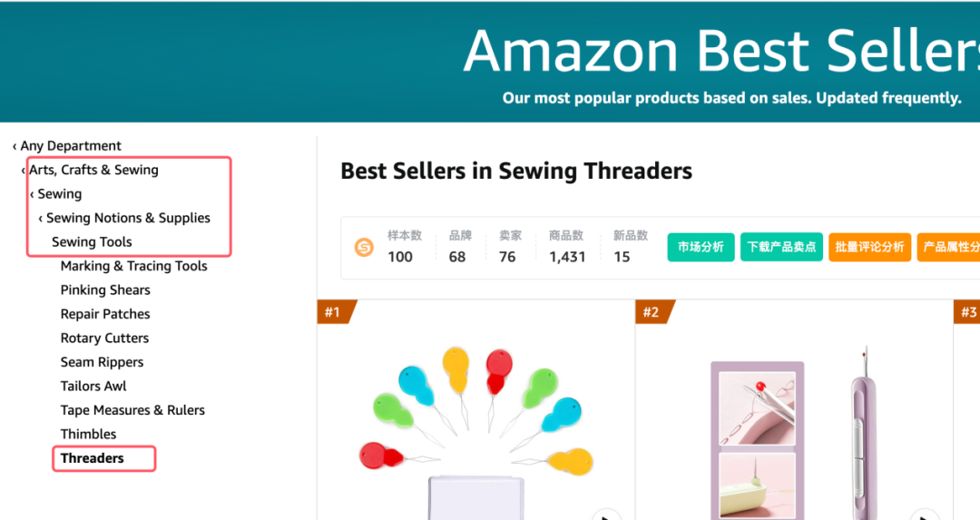The width and height of the screenshot is (980, 520).
Task: Go up to Sewing Notions & Supplies
Action: pos(127,218)
